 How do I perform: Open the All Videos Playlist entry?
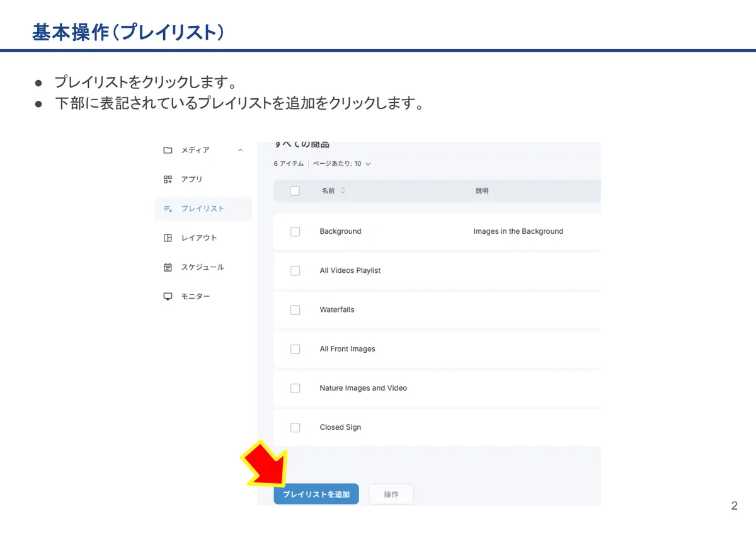pos(350,270)
